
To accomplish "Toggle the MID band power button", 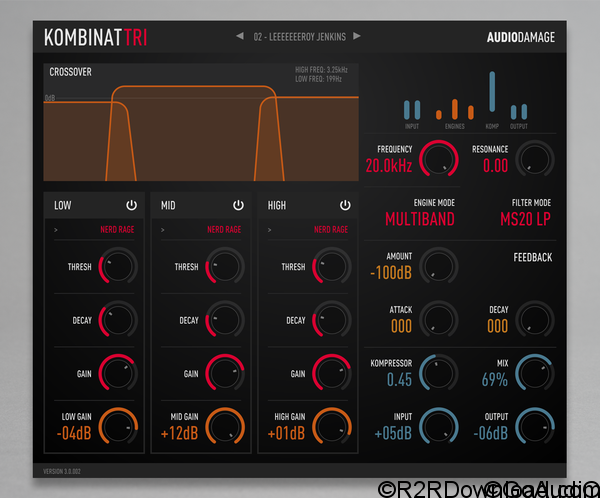I will (238, 205).
